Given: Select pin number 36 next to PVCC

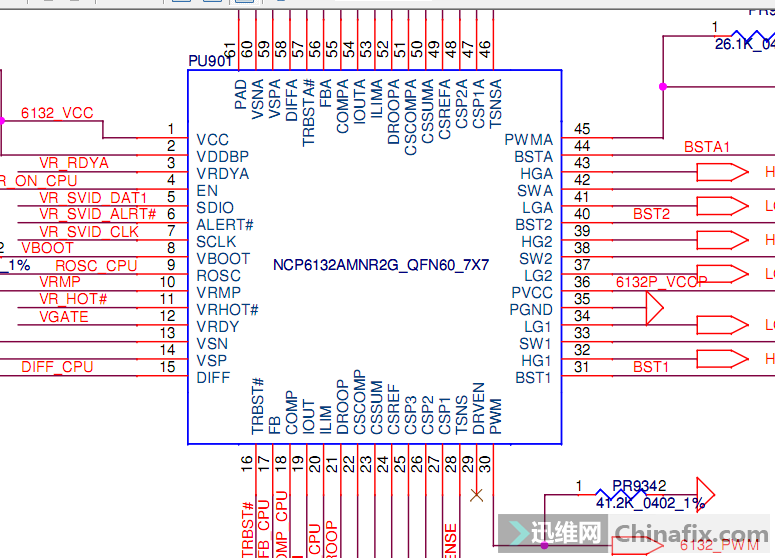Looking at the screenshot, I should (582, 282).
